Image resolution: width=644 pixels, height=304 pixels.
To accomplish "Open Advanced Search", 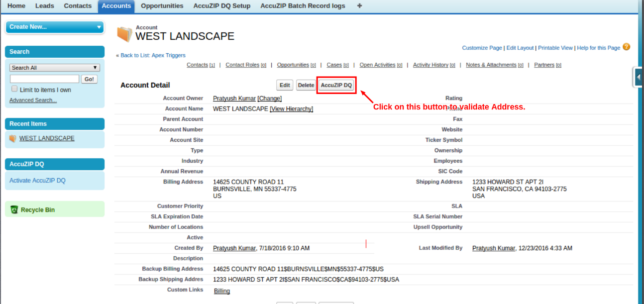I will (33, 100).
